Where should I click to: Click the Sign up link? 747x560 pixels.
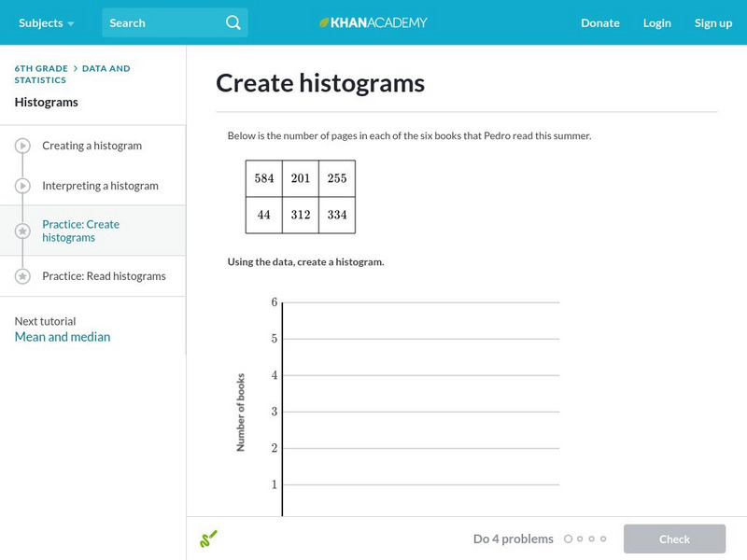click(713, 22)
